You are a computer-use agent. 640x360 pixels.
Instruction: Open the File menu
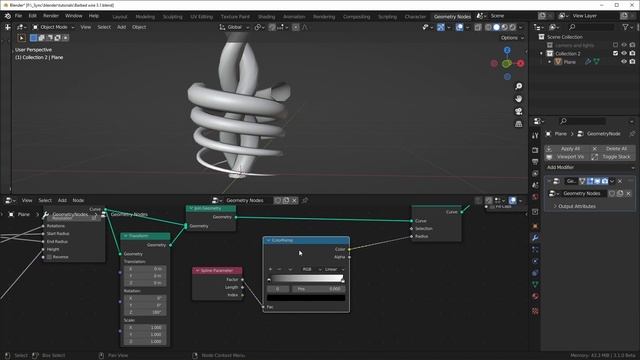tap(18, 16)
